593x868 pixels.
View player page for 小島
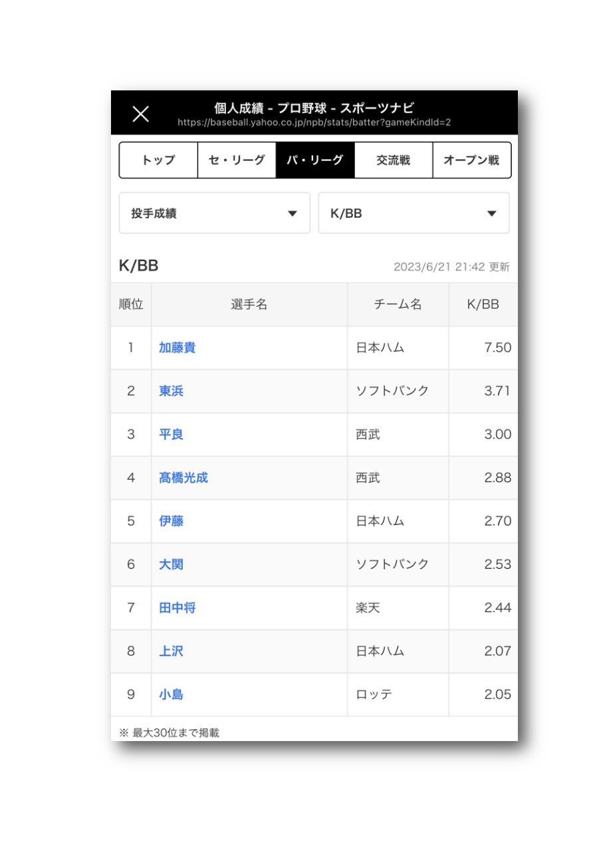click(x=171, y=695)
